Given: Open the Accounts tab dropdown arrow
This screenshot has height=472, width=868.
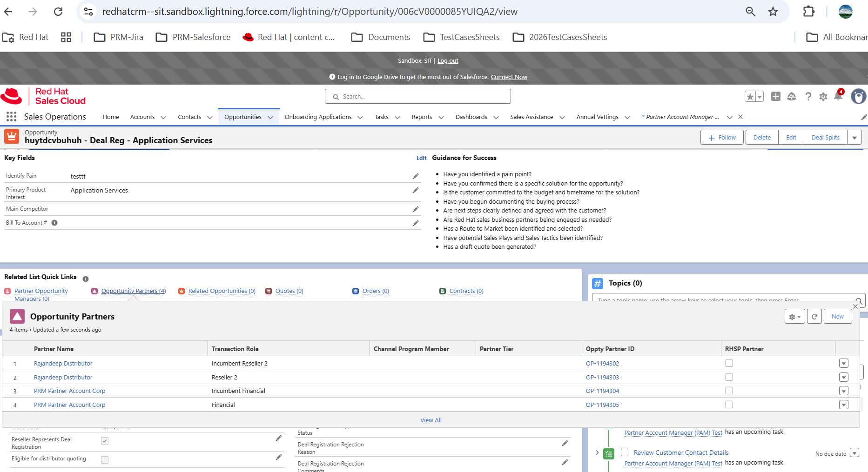Looking at the screenshot, I should [163, 117].
